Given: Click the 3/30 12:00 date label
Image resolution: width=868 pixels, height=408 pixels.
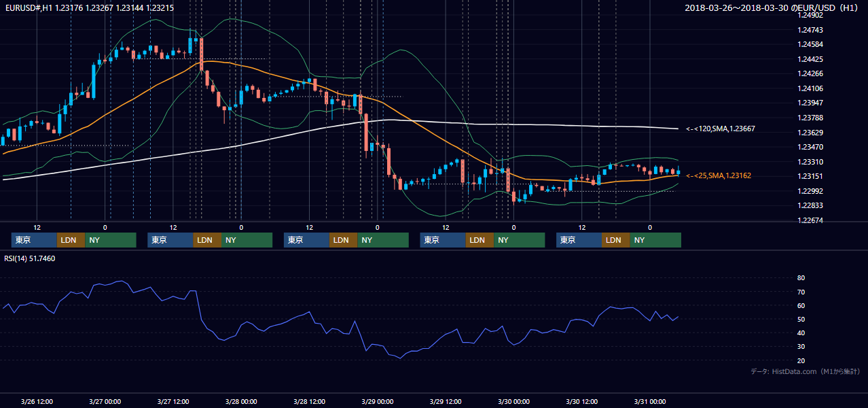Looking at the screenshot, I should point(581,401).
